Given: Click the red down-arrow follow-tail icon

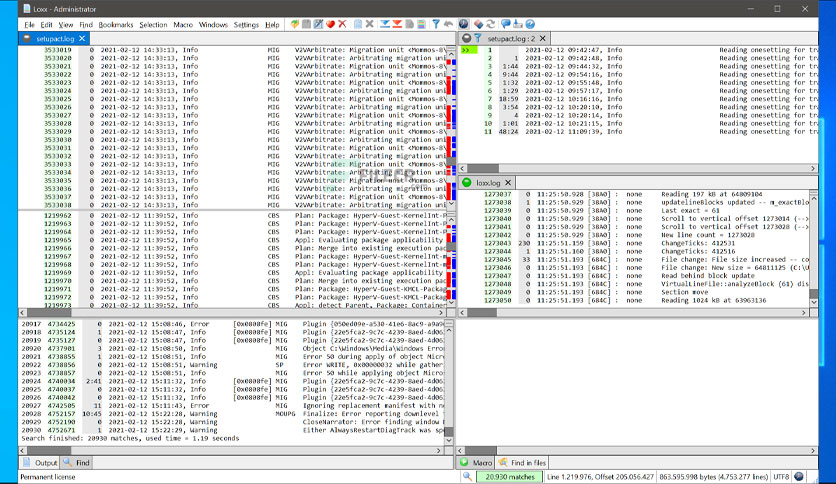Looking at the screenshot, I should click(x=397, y=24).
